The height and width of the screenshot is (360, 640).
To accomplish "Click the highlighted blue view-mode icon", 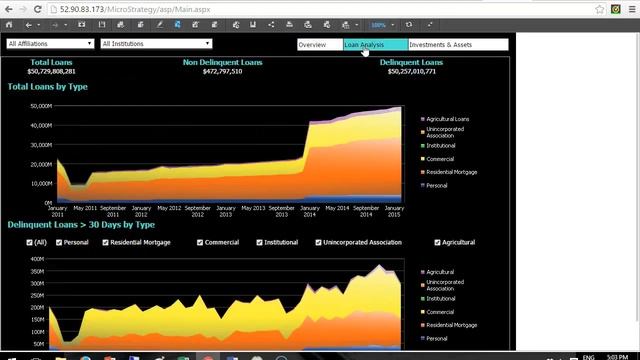I will (178, 25).
